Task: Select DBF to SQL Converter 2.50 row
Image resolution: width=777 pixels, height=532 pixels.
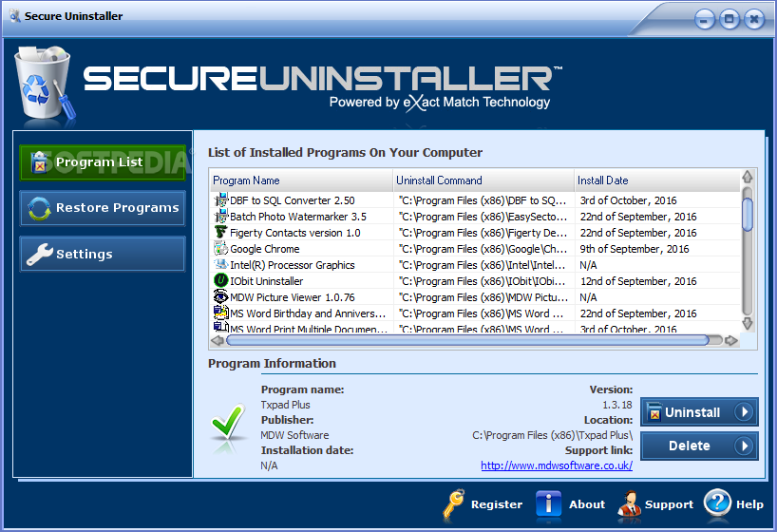Action: click(x=476, y=200)
